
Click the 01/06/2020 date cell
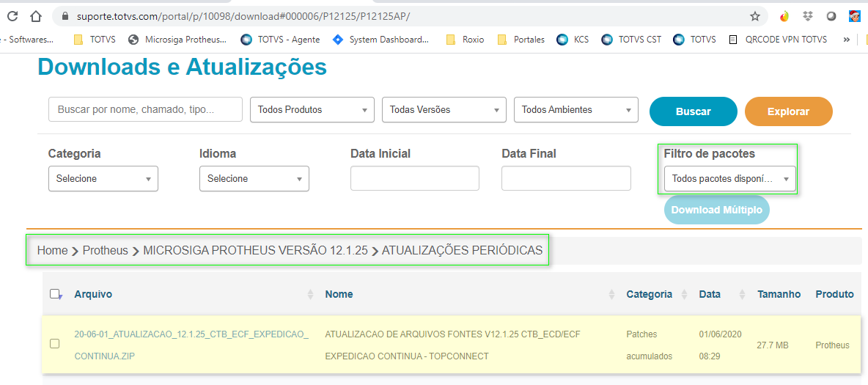720,345
